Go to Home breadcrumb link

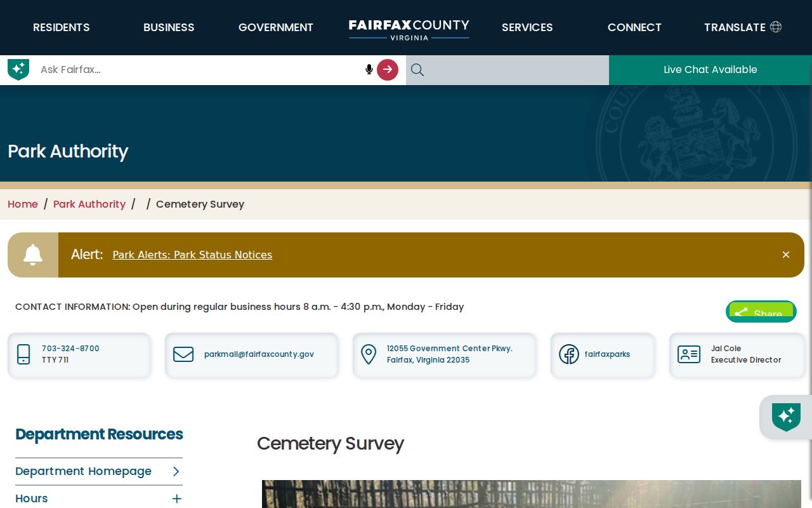pos(23,204)
